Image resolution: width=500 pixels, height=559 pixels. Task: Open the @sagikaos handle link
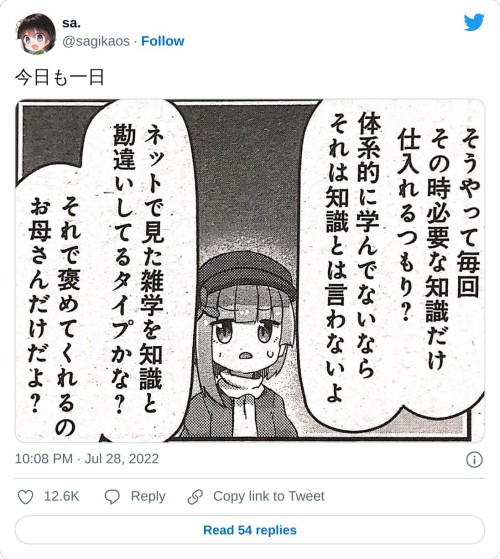[96, 41]
